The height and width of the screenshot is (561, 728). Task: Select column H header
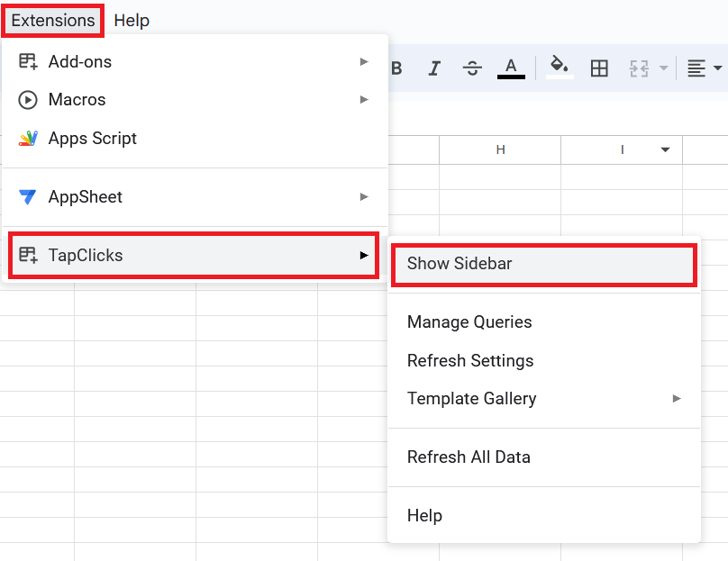500,149
